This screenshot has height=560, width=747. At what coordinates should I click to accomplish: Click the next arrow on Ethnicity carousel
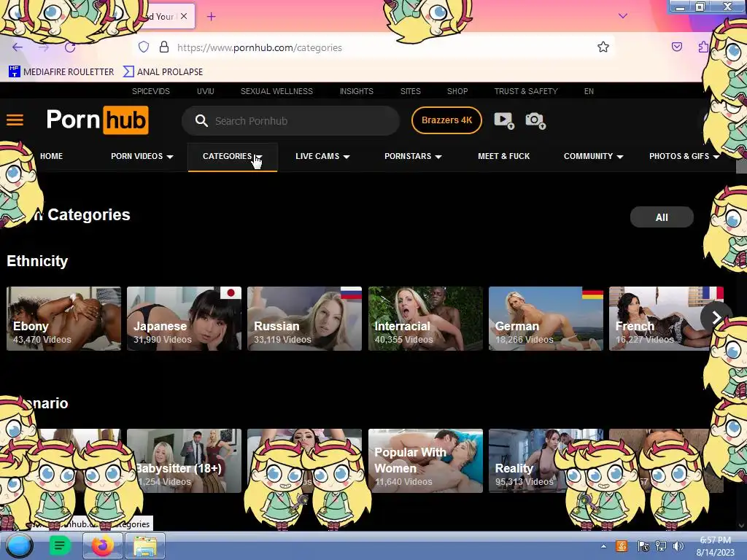coord(716,318)
